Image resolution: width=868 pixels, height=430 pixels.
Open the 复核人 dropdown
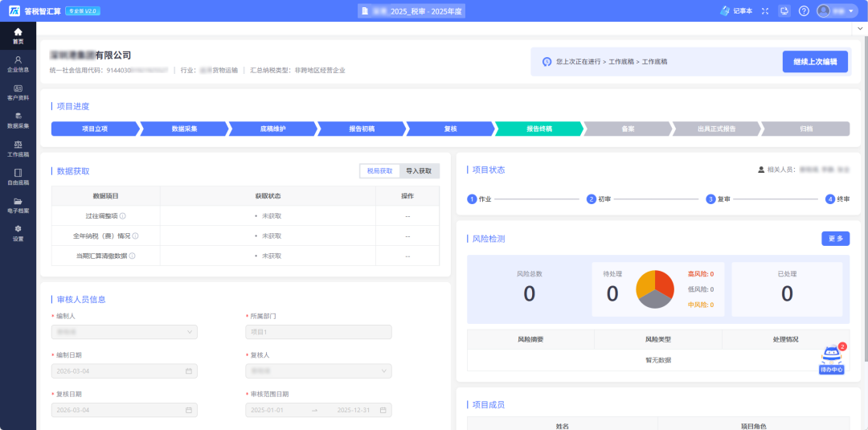pyautogui.click(x=318, y=371)
